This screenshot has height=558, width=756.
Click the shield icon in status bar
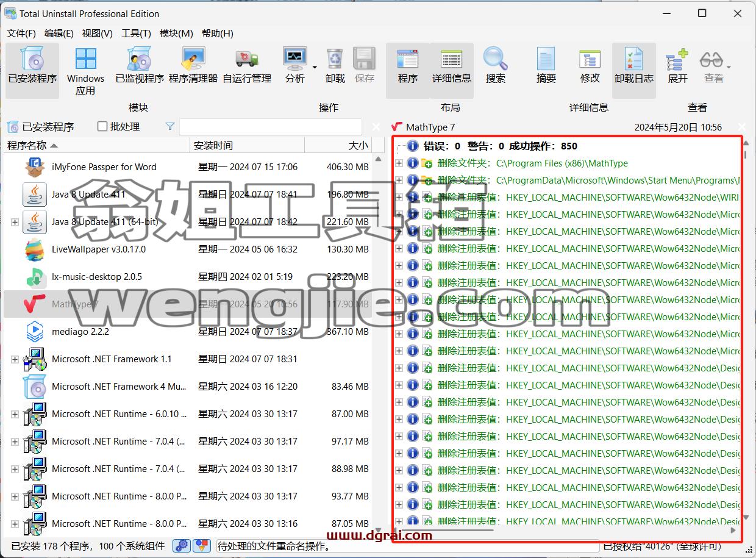tap(202, 546)
